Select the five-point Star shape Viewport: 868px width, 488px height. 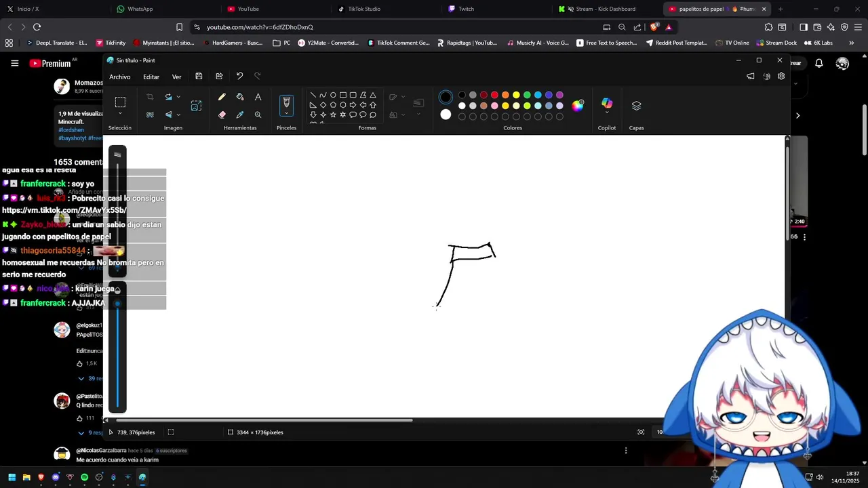[333, 115]
